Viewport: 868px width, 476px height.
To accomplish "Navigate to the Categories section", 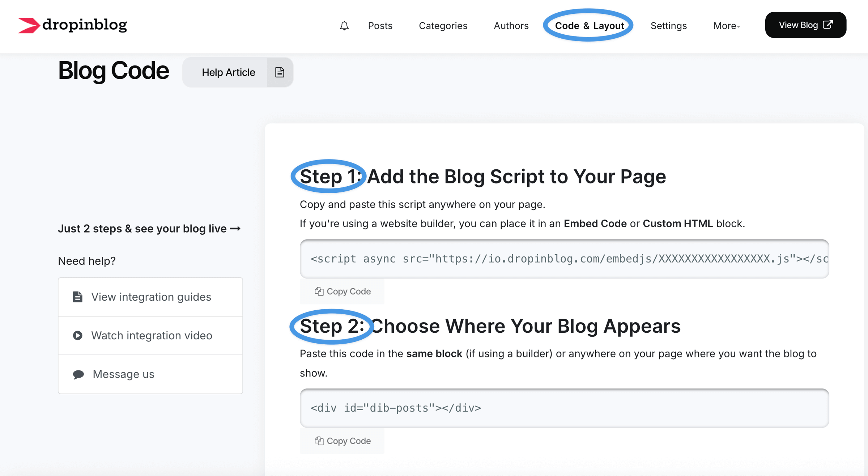I will tap(443, 26).
